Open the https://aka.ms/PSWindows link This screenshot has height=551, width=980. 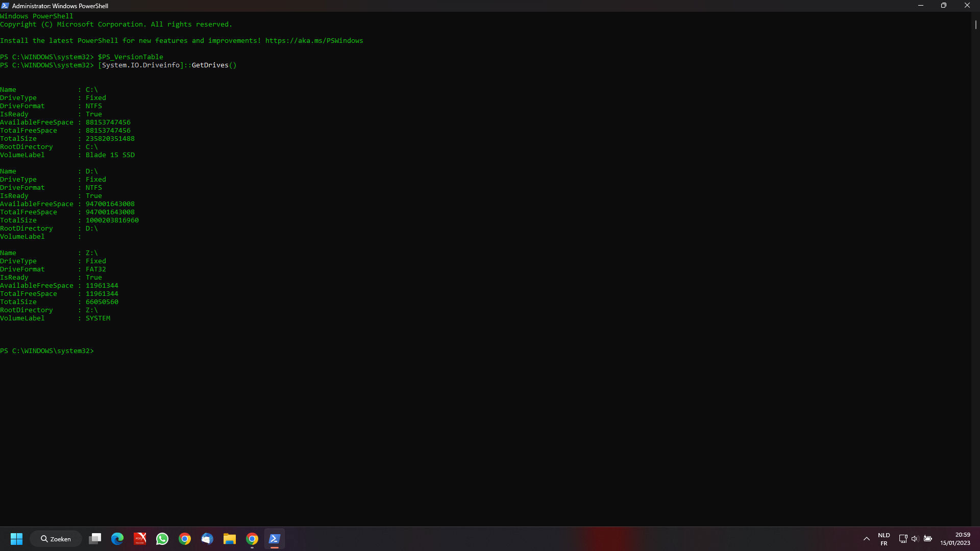(x=314, y=40)
